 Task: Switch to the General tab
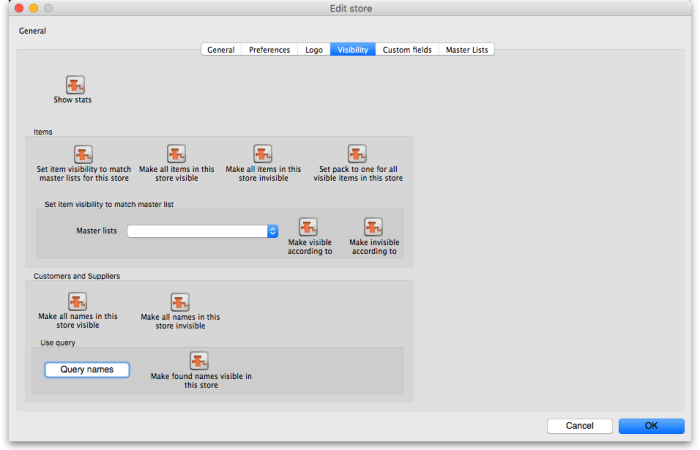click(x=221, y=49)
